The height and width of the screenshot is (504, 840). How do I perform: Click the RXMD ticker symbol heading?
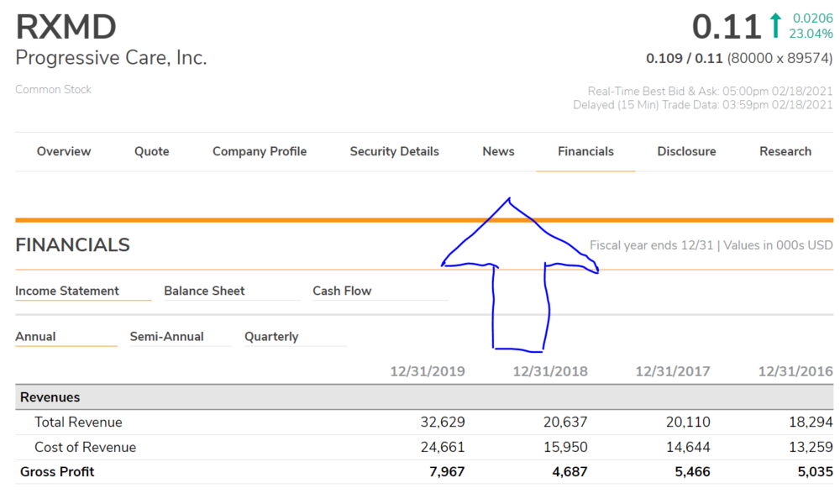click(66, 27)
